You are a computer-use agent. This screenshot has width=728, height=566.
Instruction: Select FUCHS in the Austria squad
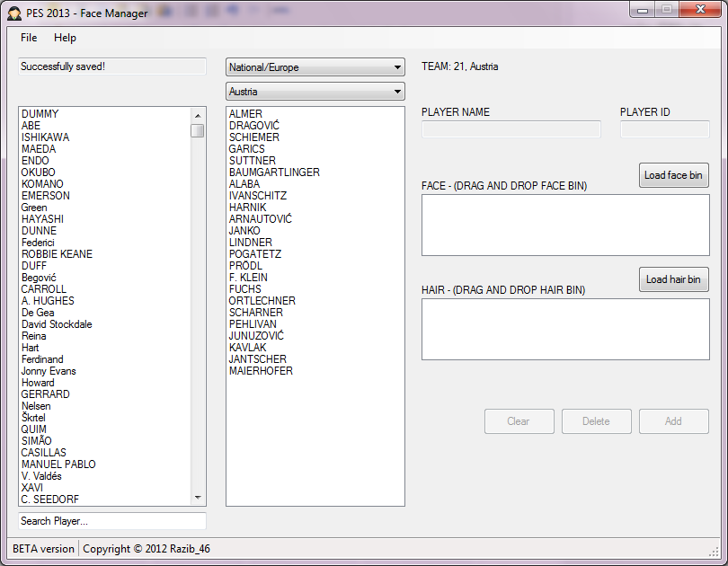coord(315,289)
